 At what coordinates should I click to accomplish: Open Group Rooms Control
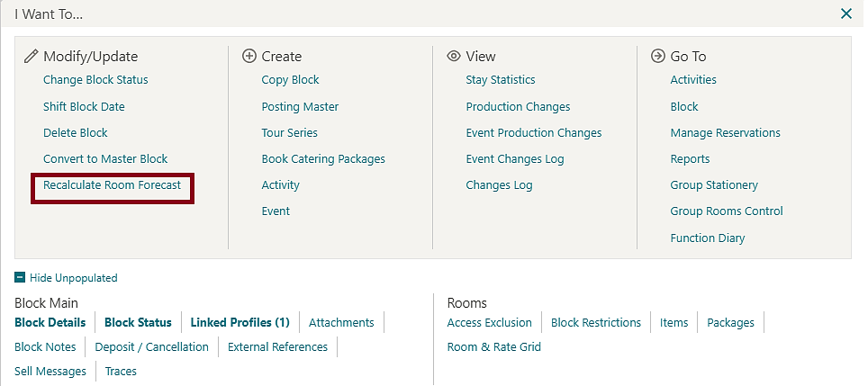pos(727,211)
